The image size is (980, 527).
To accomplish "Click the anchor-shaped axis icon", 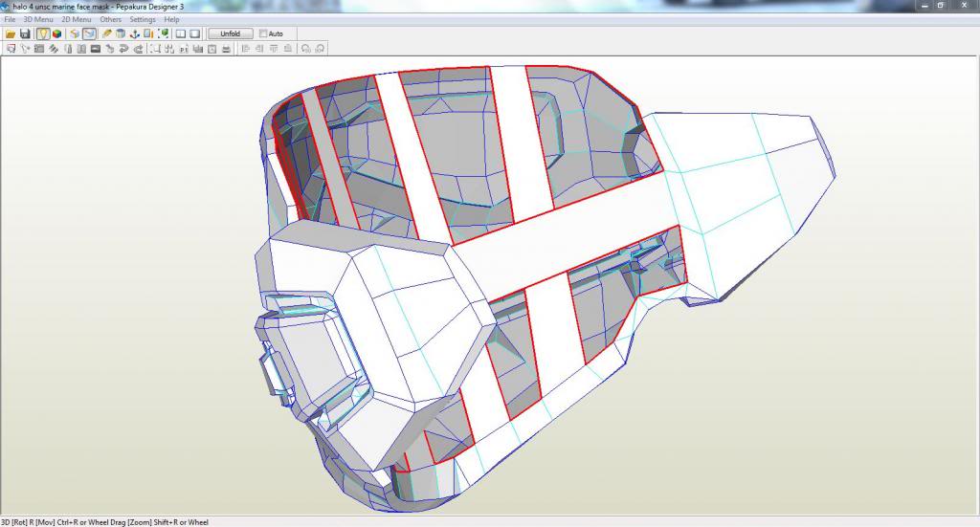I will 134,33.
